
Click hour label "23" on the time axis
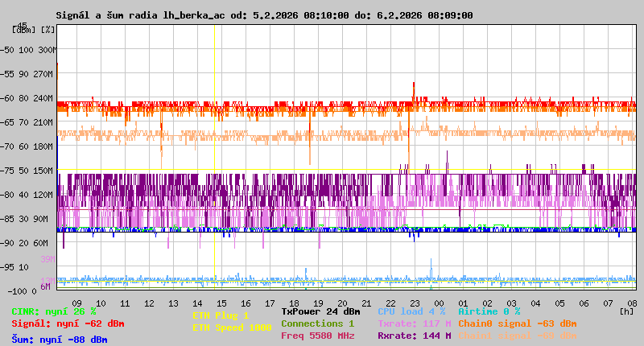tap(415, 303)
